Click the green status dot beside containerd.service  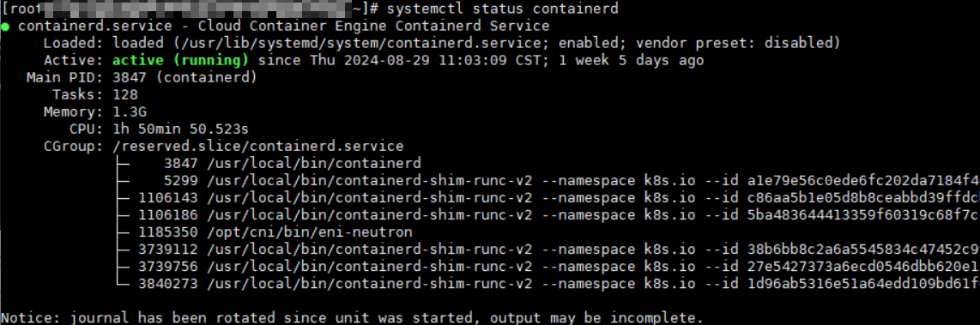5,27
